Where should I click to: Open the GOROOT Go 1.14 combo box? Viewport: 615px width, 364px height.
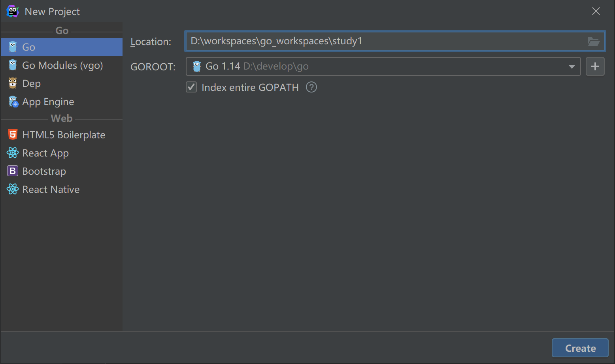[x=375, y=66]
